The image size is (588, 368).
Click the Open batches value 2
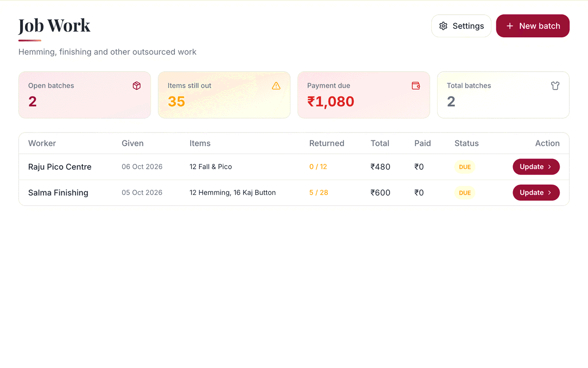click(x=32, y=102)
